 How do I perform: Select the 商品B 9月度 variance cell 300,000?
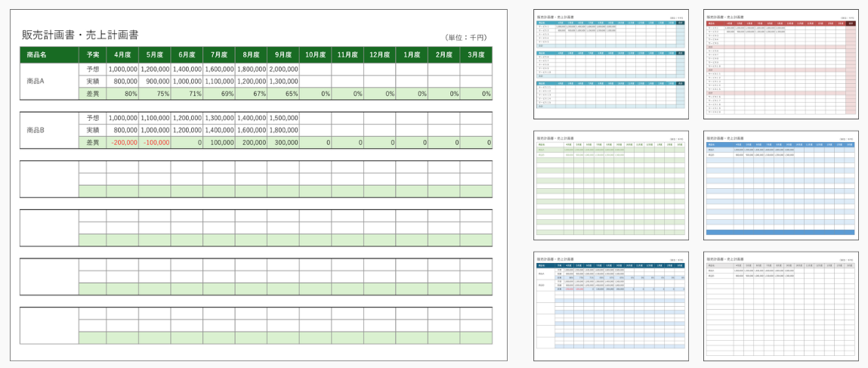tap(283, 142)
